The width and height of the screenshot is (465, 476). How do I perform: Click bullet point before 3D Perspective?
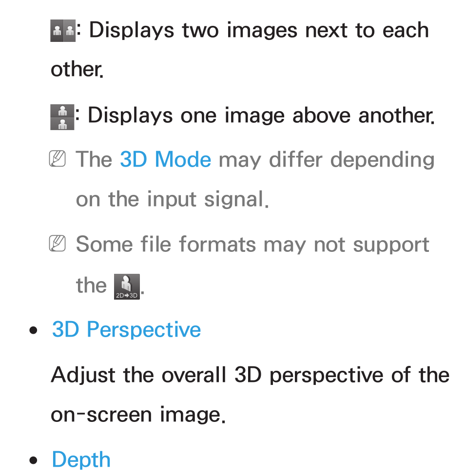pyautogui.click(x=34, y=330)
